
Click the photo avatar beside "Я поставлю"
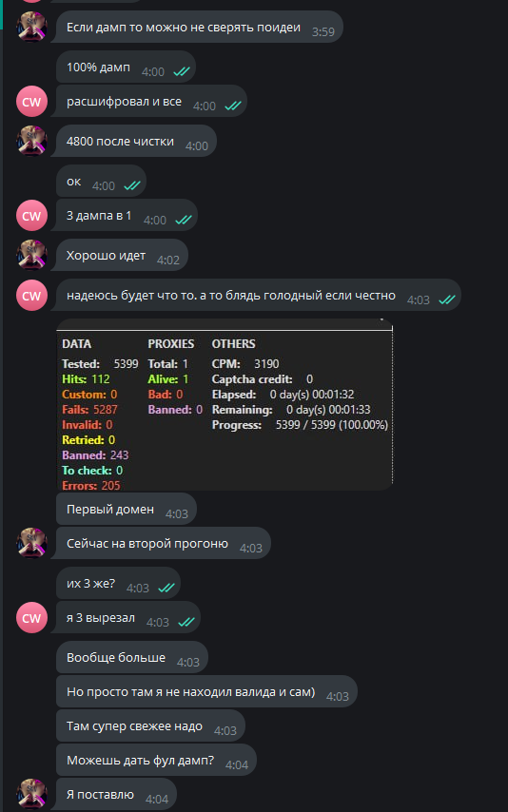(31, 794)
